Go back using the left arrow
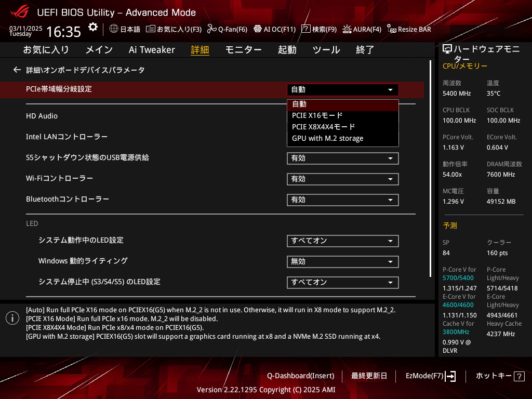Screen dimensions: 532x399 (x=17, y=70)
